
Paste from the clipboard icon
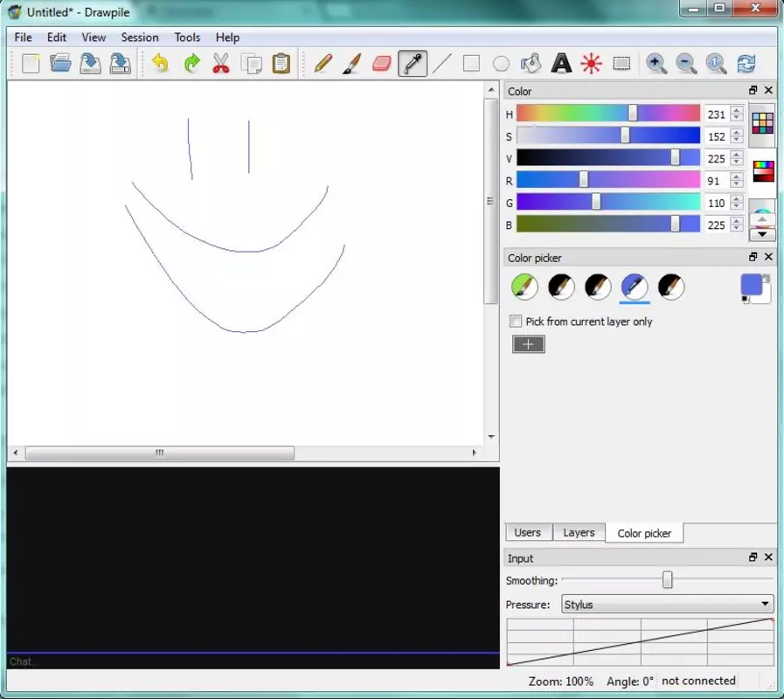[x=281, y=64]
